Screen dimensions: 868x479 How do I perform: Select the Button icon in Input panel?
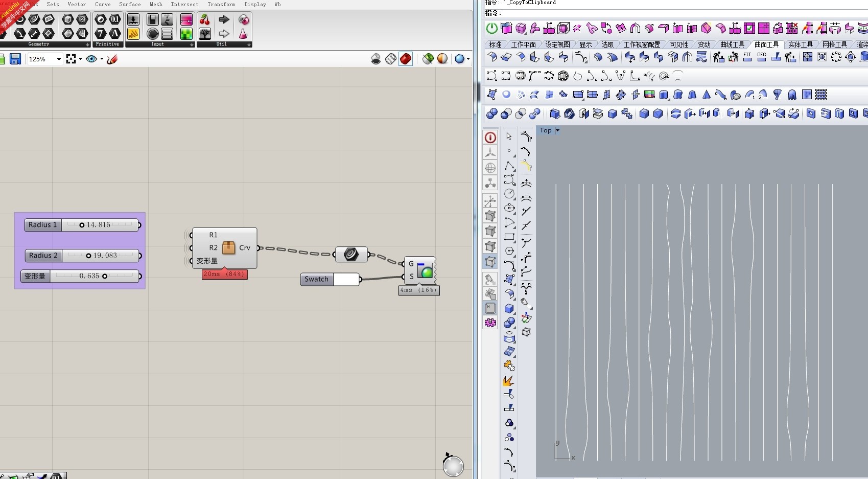click(153, 34)
